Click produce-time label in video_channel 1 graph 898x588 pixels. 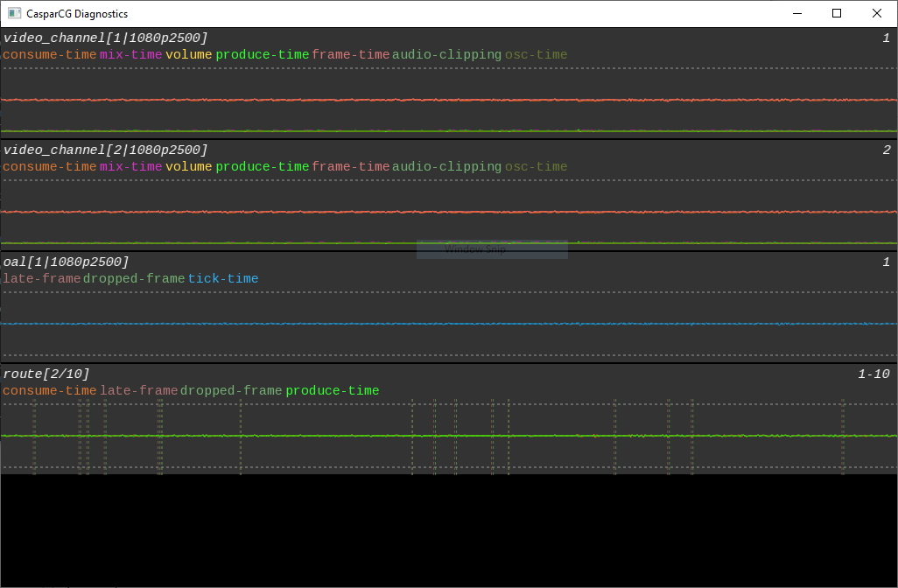pos(263,54)
